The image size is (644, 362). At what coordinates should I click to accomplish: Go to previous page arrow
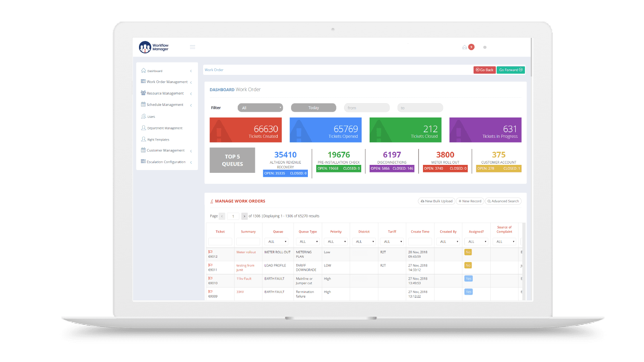pos(222,216)
